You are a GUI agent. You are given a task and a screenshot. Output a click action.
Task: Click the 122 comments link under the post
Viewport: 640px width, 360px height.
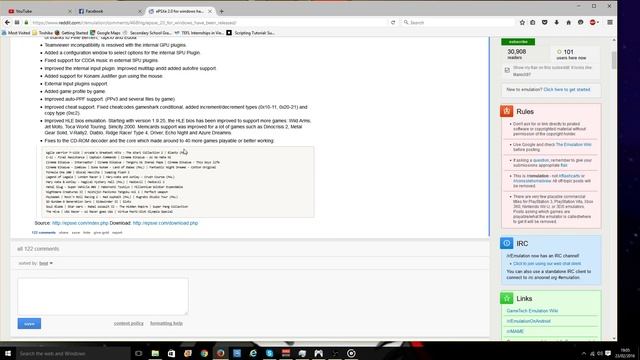(44, 233)
